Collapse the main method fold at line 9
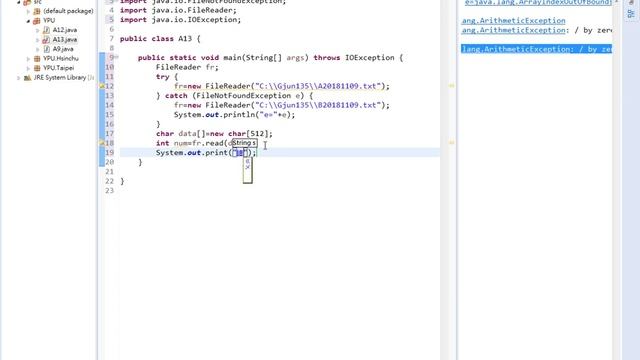The width and height of the screenshot is (640, 360). (117, 57)
